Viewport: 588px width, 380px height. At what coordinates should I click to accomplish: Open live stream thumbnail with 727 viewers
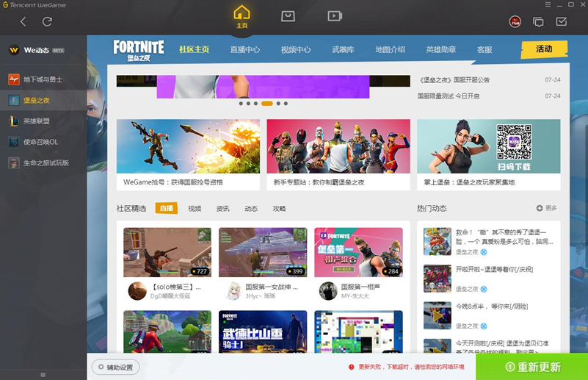167,252
